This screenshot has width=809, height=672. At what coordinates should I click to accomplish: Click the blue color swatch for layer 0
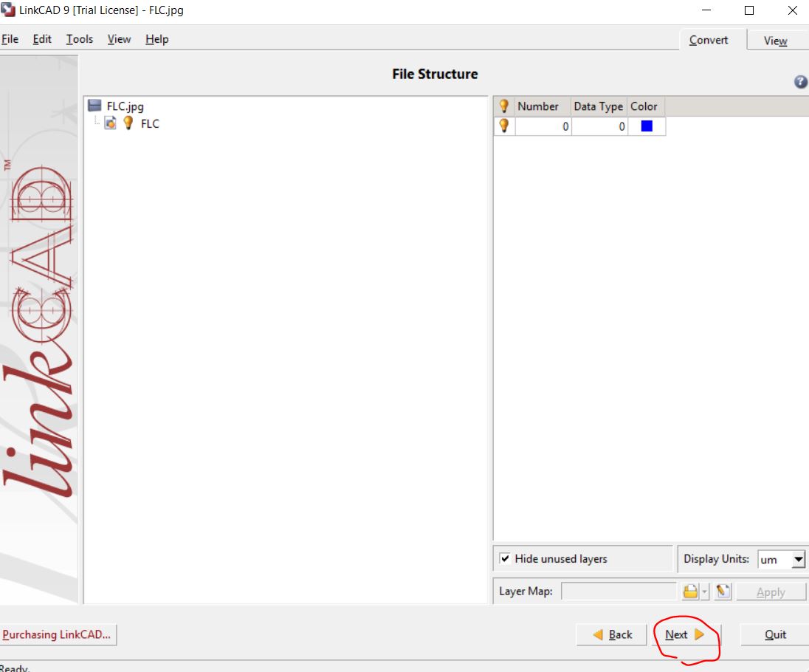point(647,126)
